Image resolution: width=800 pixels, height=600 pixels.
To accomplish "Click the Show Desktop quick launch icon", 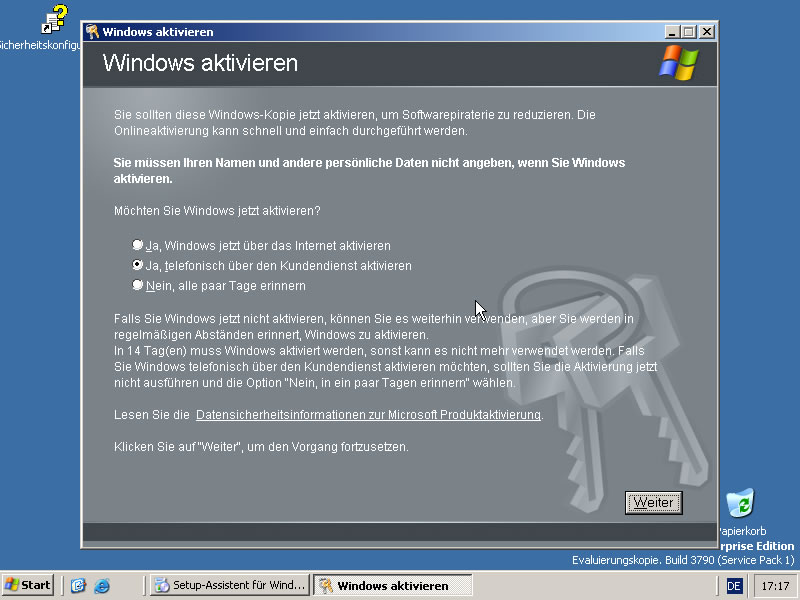I will click(x=78, y=585).
